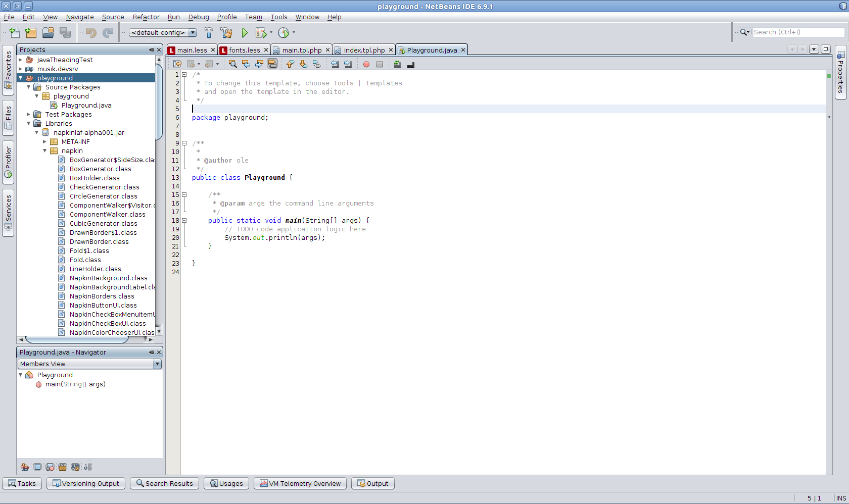Collapse the Source Packages node
Screen dimensions: 849x504
pyautogui.click(x=29, y=87)
